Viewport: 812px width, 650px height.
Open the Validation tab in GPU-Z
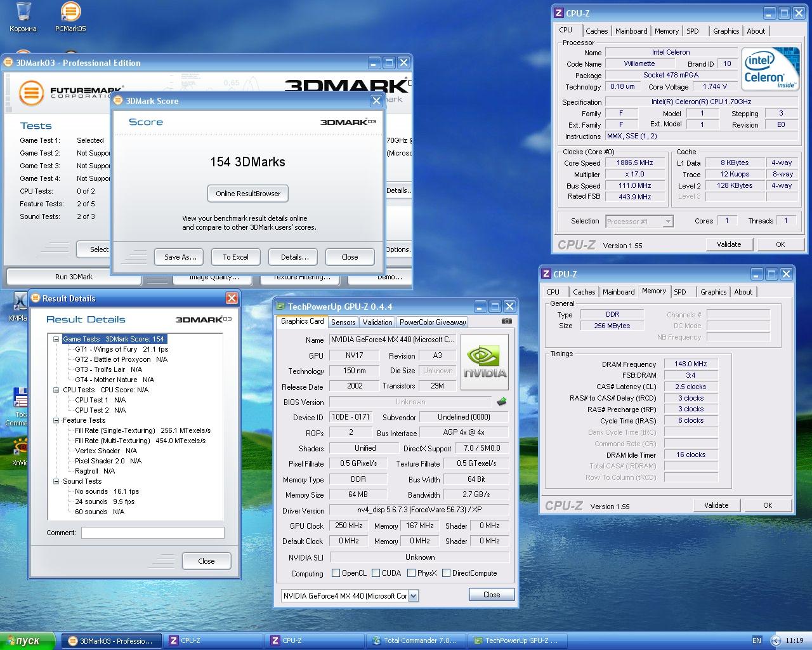pyautogui.click(x=377, y=322)
